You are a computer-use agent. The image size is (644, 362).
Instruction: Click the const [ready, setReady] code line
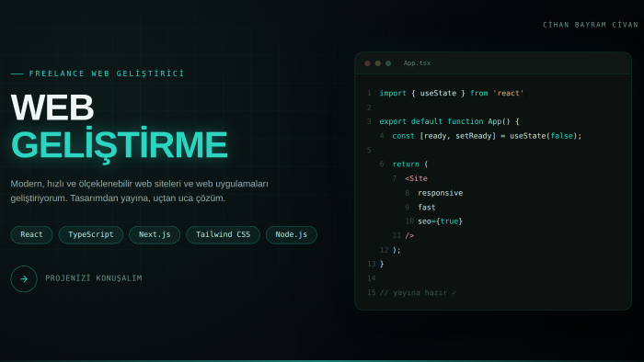[487, 136]
